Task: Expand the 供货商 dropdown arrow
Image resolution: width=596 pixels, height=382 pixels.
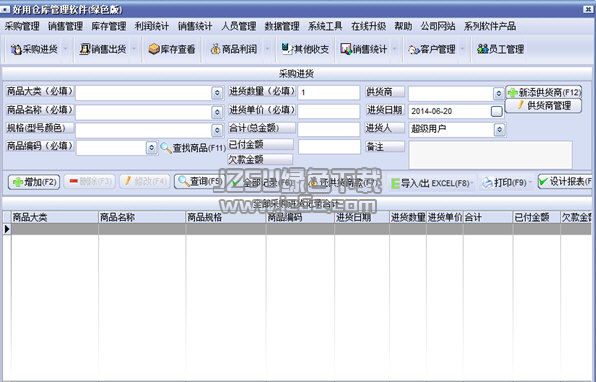Action: [x=499, y=93]
